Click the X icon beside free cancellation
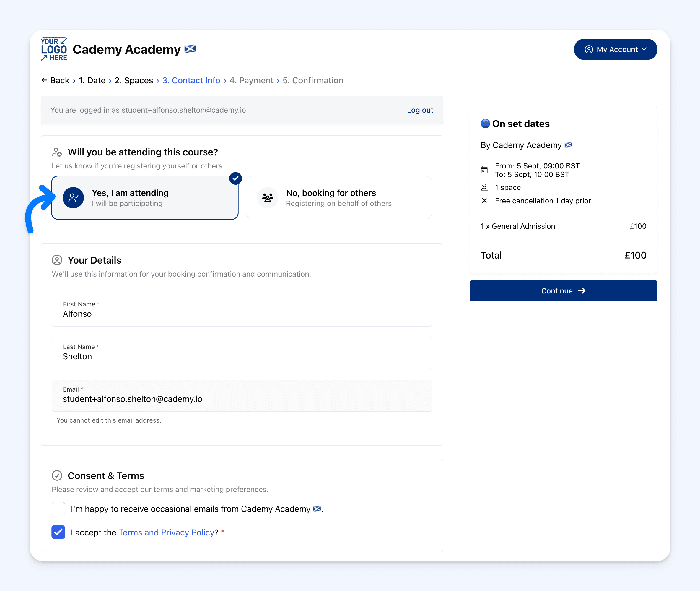This screenshot has height=591, width=700. coord(484,201)
